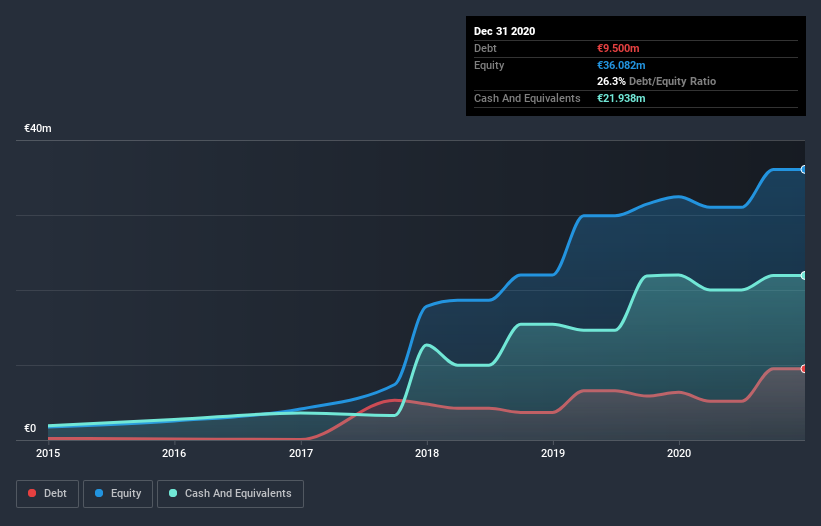Click the 2015 x-axis label

point(48,453)
